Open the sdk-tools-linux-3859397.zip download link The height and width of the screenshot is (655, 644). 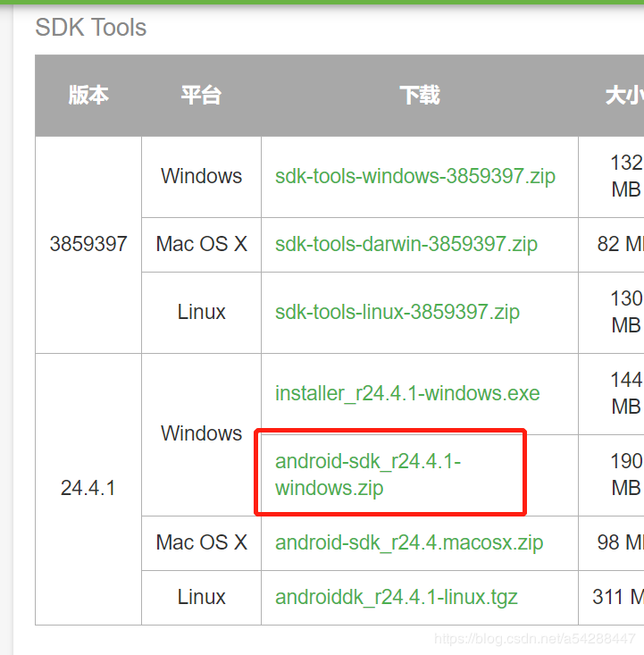(x=397, y=312)
